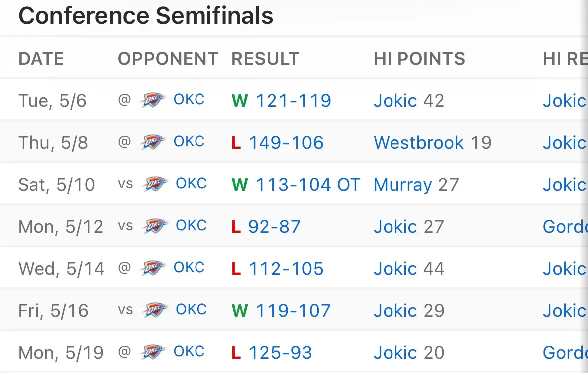This screenshot has height=375, width=588.
Task: Open the 112-105 game result
Action: 286,269
